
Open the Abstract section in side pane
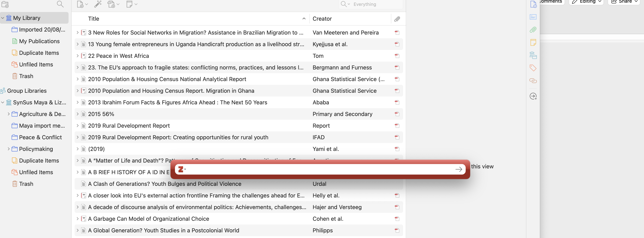(x=533, y=17)
